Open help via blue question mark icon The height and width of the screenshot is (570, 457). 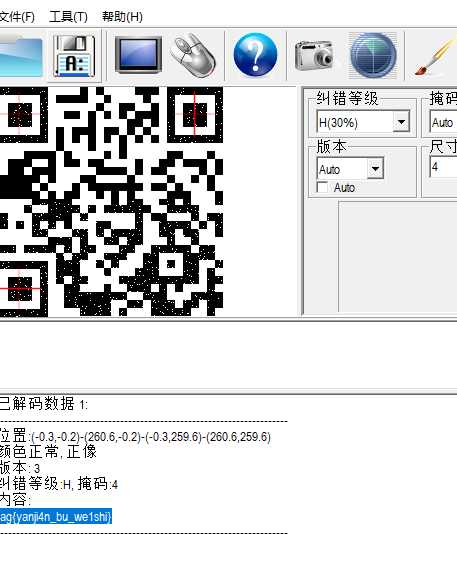(x=255, y=55)
